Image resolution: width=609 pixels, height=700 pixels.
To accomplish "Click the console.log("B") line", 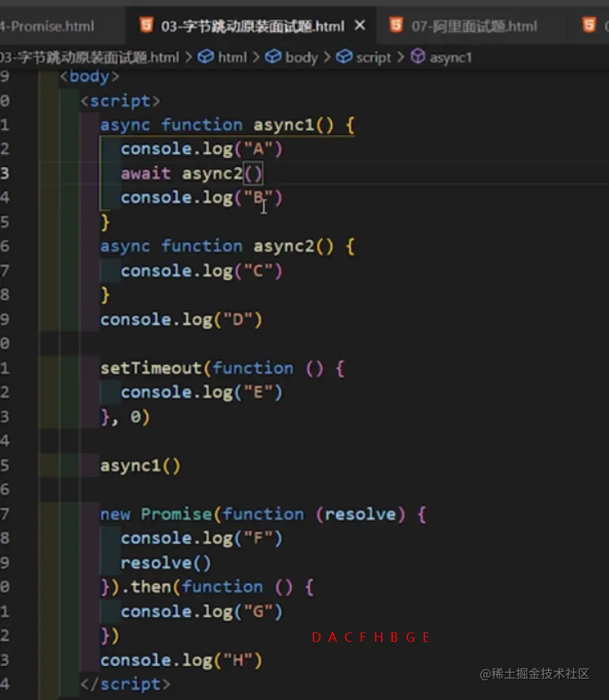I will pyautogui.click(x=201, y=198).
